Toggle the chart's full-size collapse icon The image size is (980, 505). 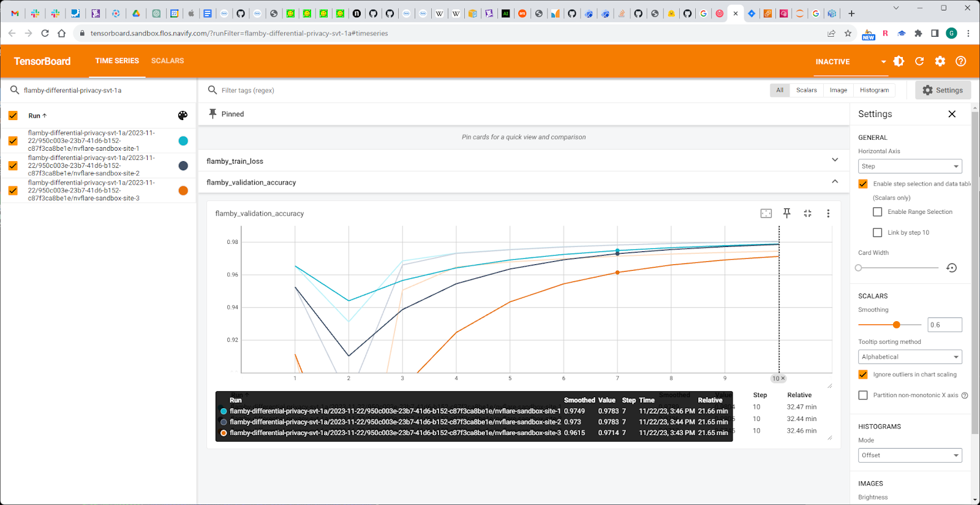(808, 213)
